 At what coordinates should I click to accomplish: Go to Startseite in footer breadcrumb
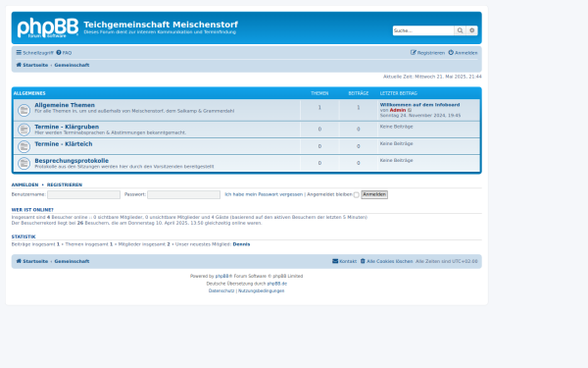pyautogui.click(x=32, y=261)
